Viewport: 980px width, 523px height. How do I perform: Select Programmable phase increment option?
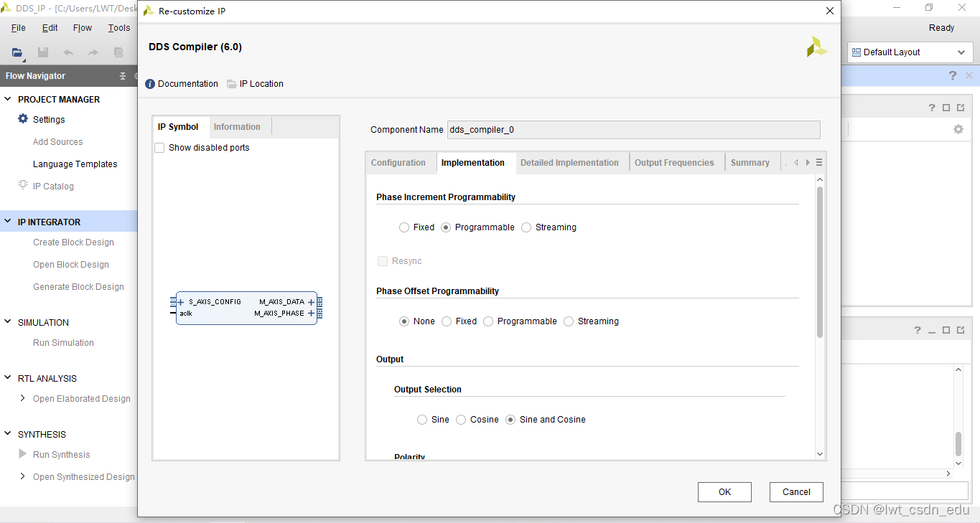(446, 227)
